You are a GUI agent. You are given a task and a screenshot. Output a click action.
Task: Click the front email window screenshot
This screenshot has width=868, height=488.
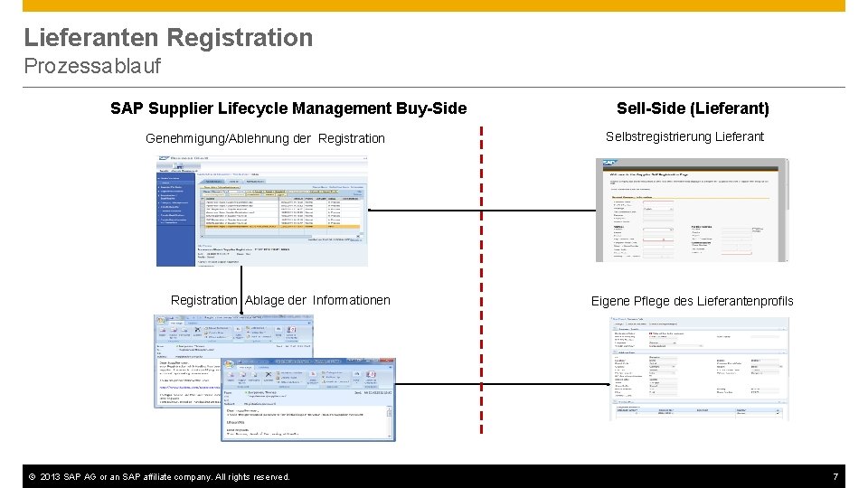(307, 399)
